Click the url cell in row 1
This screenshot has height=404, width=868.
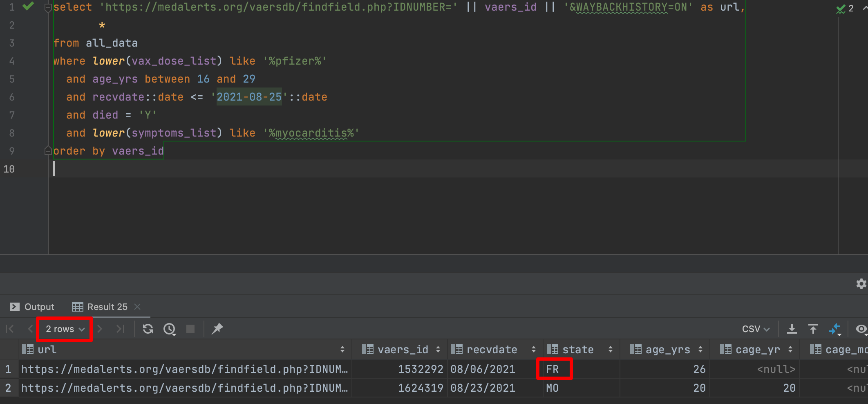pyautogui.click(x=185, y=369)
